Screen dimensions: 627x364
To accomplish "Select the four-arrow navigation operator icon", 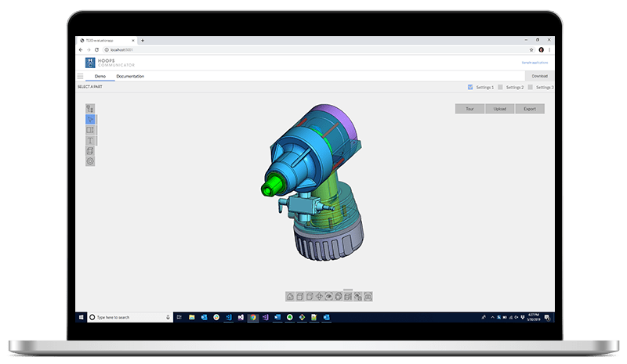I will click(x=319, y=297).
